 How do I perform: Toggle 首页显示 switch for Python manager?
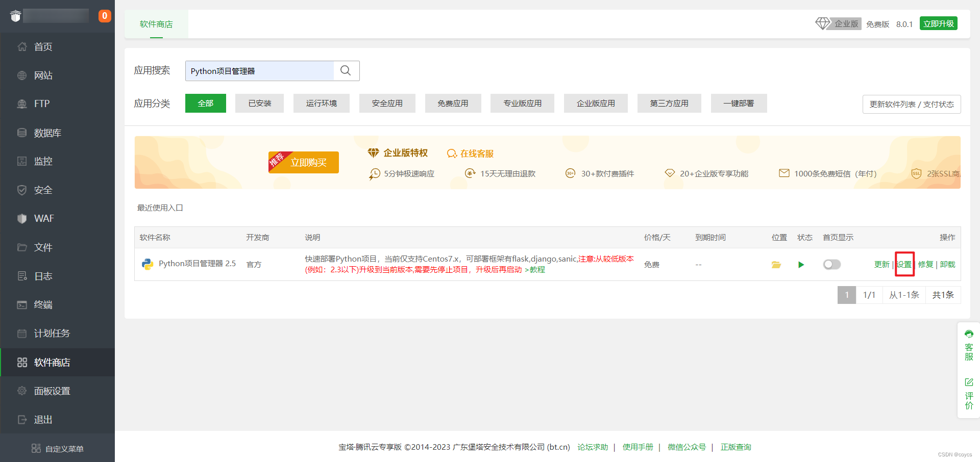pyautogui.click(x=831, y=264)
